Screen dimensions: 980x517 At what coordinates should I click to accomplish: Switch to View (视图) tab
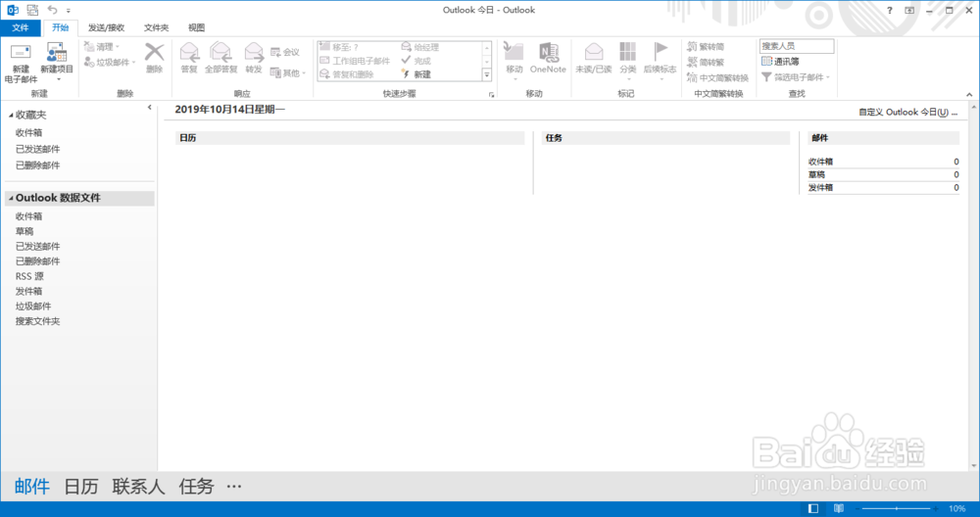click(196, 27)
